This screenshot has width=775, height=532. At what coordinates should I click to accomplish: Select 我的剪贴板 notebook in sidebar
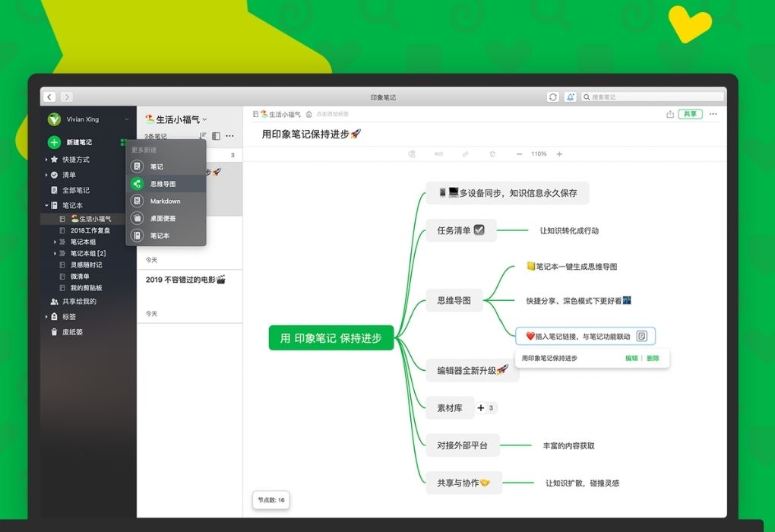click(81, 288)
